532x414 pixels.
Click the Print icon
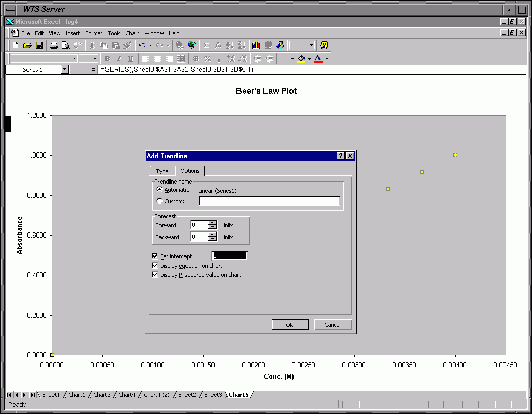tap(54, 45)
